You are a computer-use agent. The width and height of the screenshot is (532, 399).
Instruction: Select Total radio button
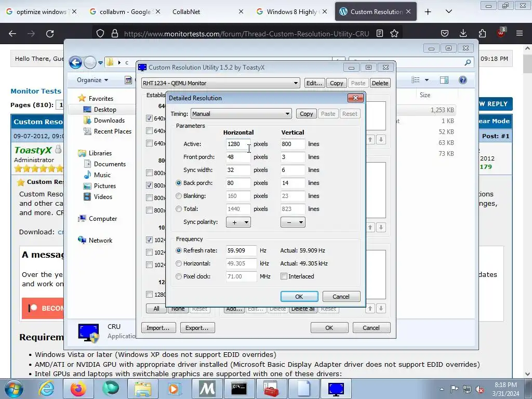[x=179, y=209]
